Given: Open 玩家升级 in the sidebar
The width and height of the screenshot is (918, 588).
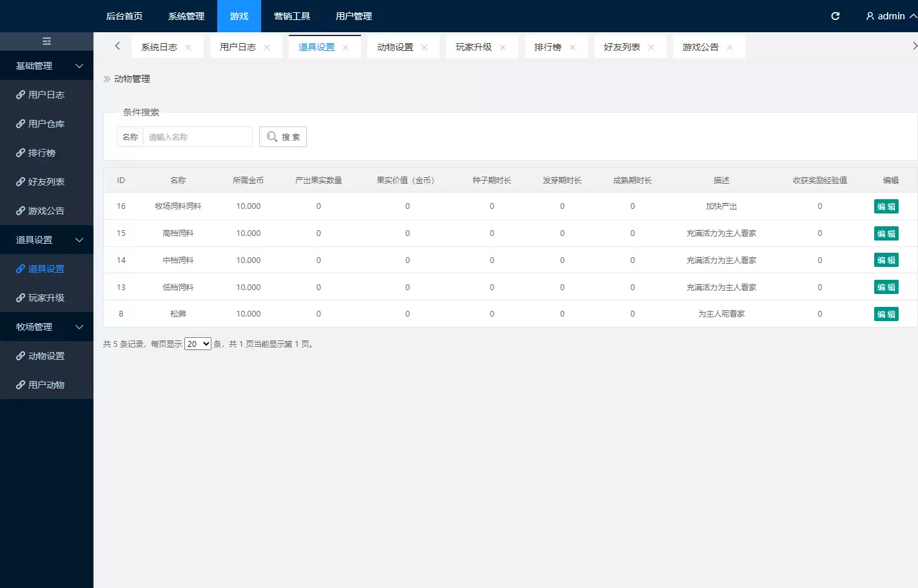Looking at the screenshot, I should (46, 298).
